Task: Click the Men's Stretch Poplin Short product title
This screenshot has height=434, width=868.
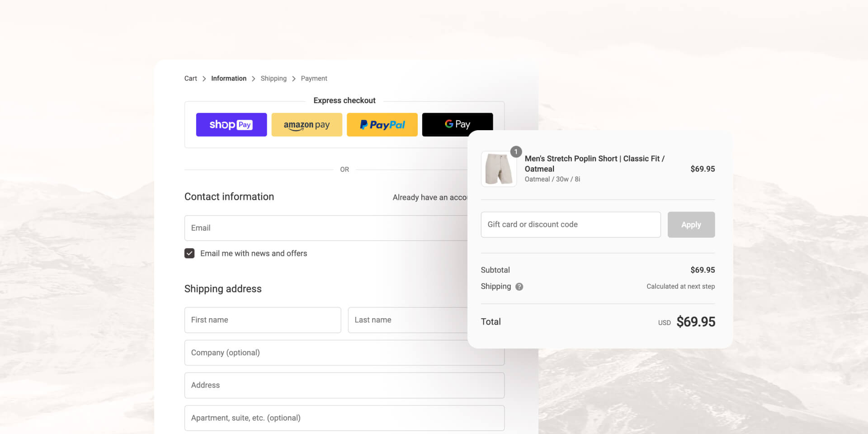Action: pos(594,164)
